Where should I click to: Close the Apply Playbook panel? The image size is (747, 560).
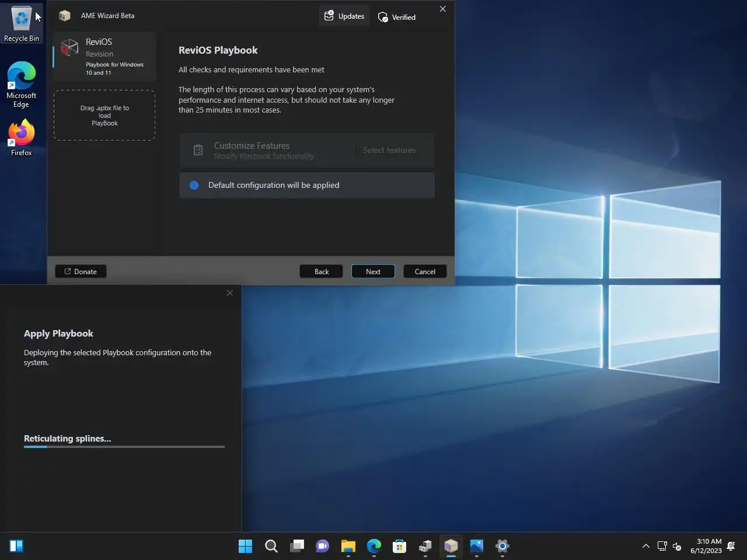click(229, 293)
